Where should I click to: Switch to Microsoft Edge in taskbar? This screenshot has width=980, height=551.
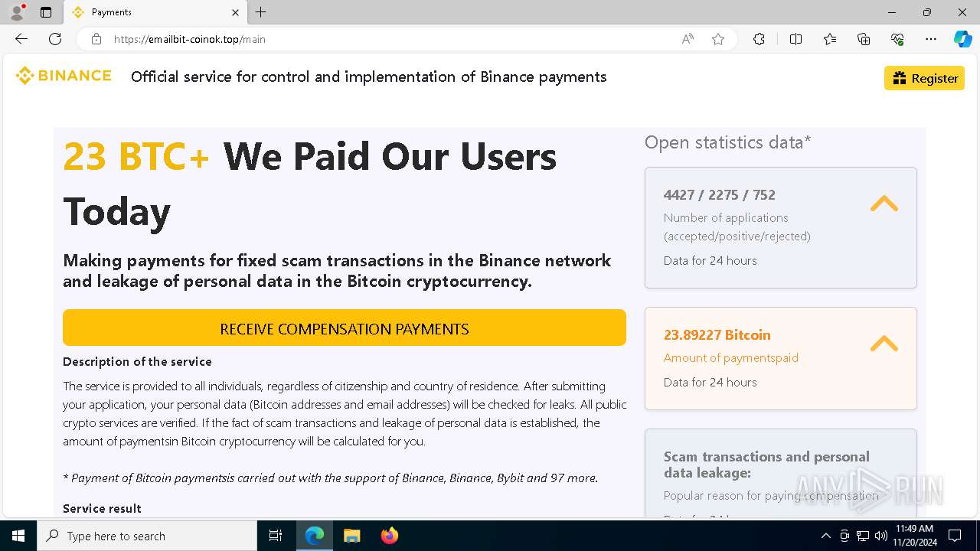[315, 536]
